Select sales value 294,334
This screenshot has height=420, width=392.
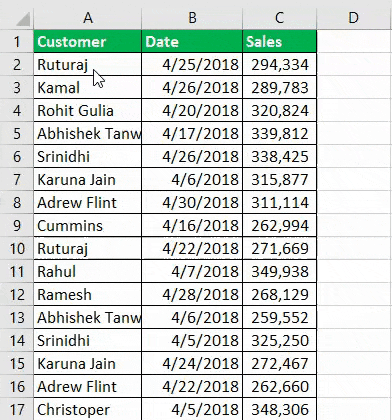[280, 64]
